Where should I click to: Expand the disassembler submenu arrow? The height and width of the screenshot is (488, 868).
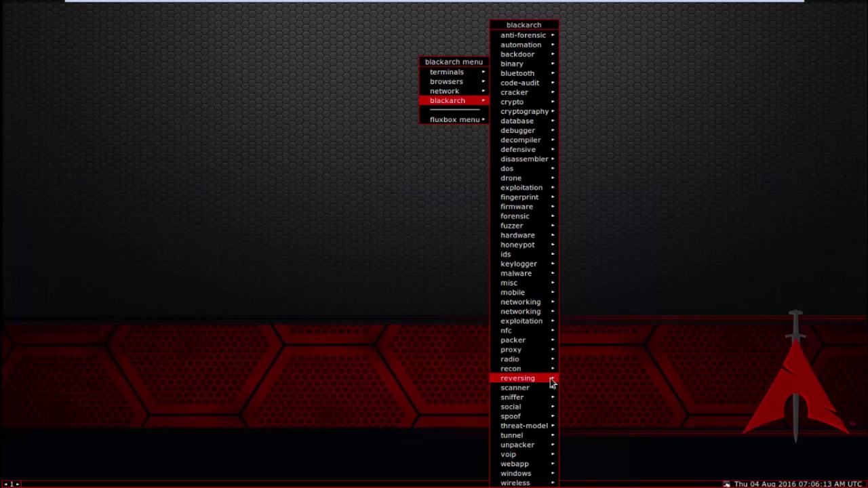pyautogui.click(x=552, y=159)
